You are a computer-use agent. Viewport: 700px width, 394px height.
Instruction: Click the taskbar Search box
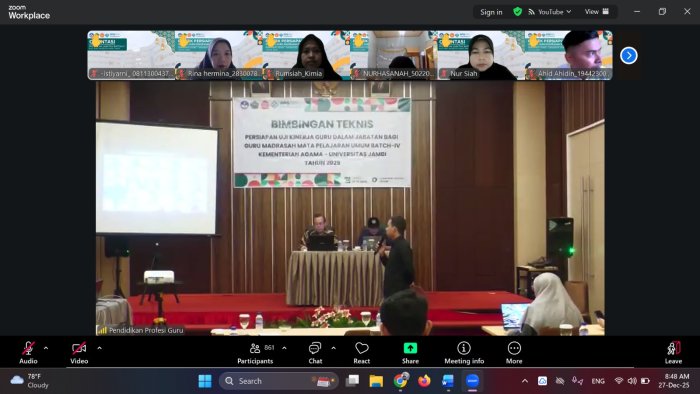[279, 381]
